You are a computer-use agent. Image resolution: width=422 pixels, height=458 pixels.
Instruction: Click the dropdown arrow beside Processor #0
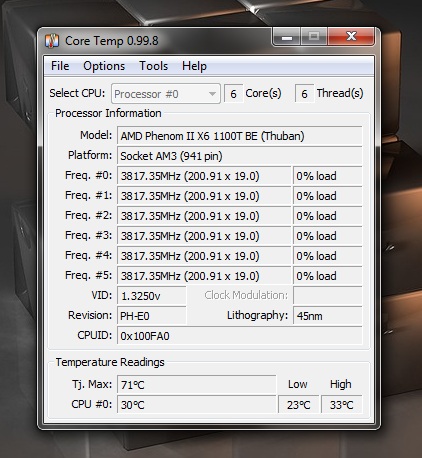click(212, 94)
